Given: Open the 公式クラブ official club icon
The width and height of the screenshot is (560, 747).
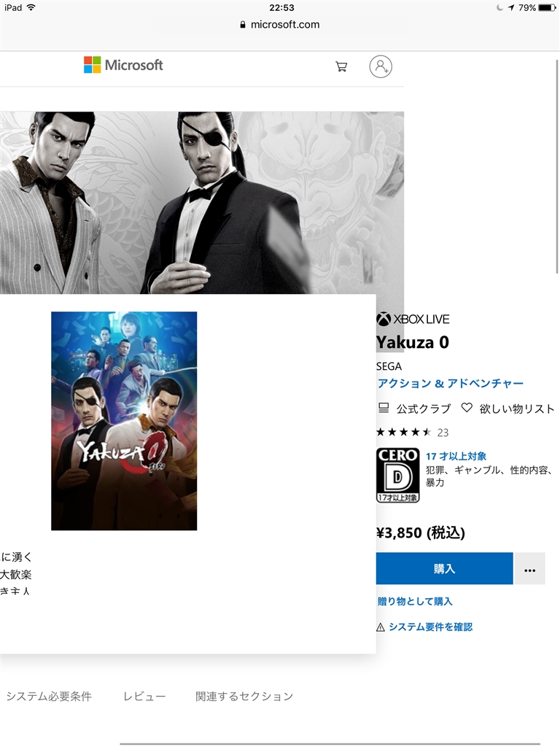Looking at the screenshot, I should tap(384, 408).
